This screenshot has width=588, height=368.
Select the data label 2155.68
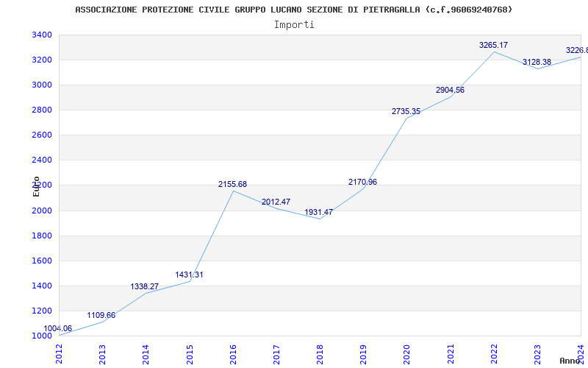point(232,185)
